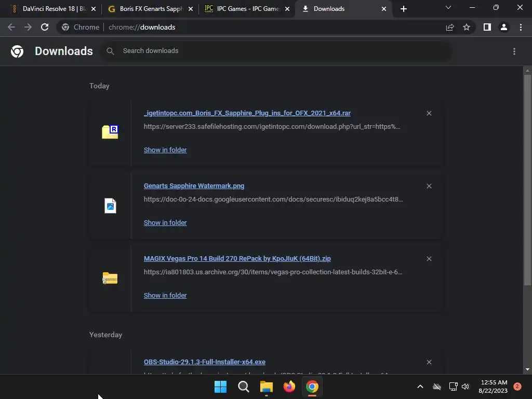
Task: Click the scrollbar down arrow
Action: pyautogui.click(x=527, y=369)
